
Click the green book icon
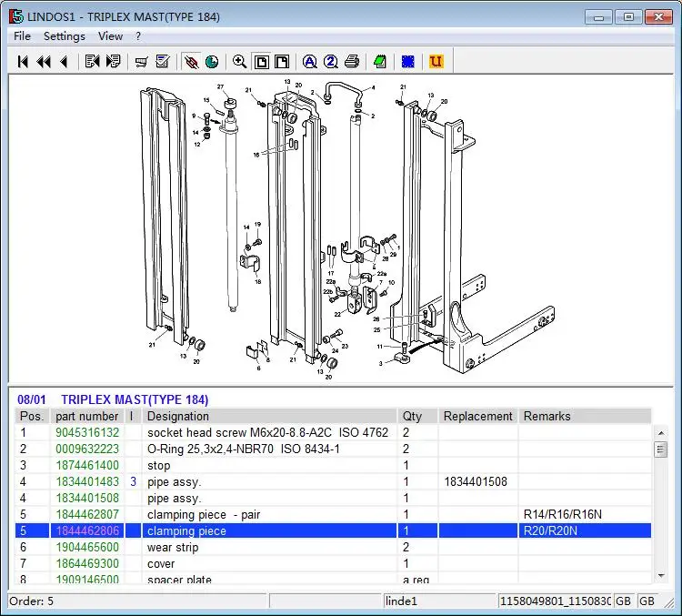coord(380,62)
